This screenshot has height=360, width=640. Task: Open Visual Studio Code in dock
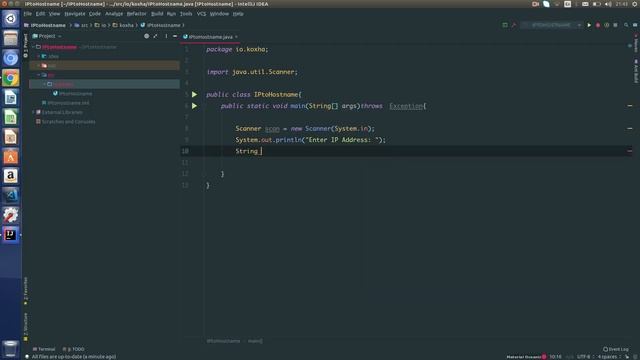click(x=11, y=196)
